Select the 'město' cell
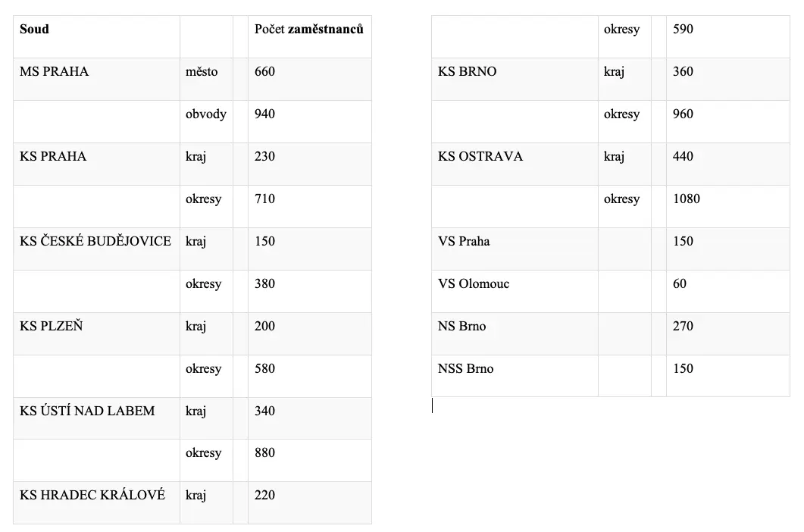 tap(207, 79)
